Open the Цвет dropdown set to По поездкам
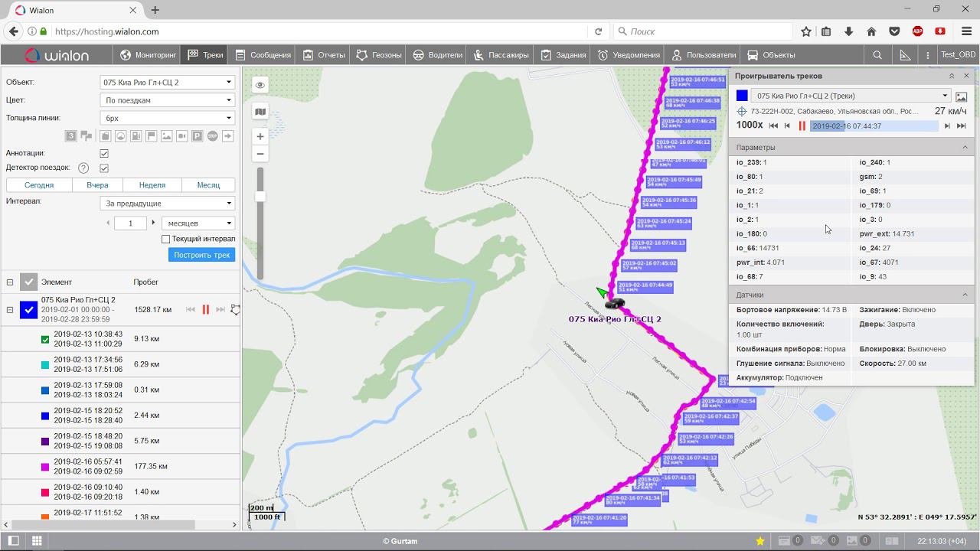Screen dimensions: 980x551 tap(167, 100)
